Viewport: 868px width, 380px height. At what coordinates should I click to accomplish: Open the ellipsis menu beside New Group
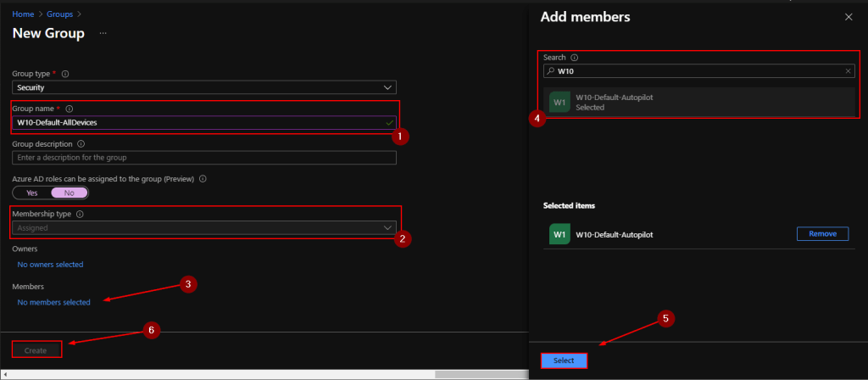pyautogui.click(x=103, y=33)
